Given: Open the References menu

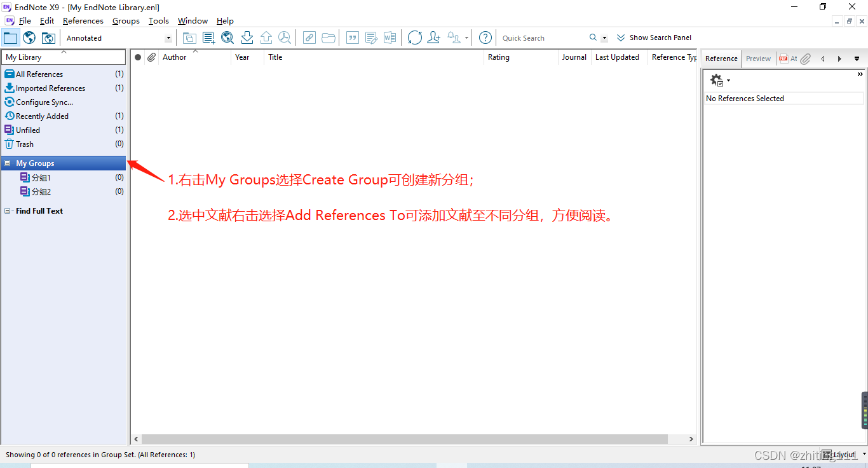Looking at the screenshot, I should click(x=83, y=20).
